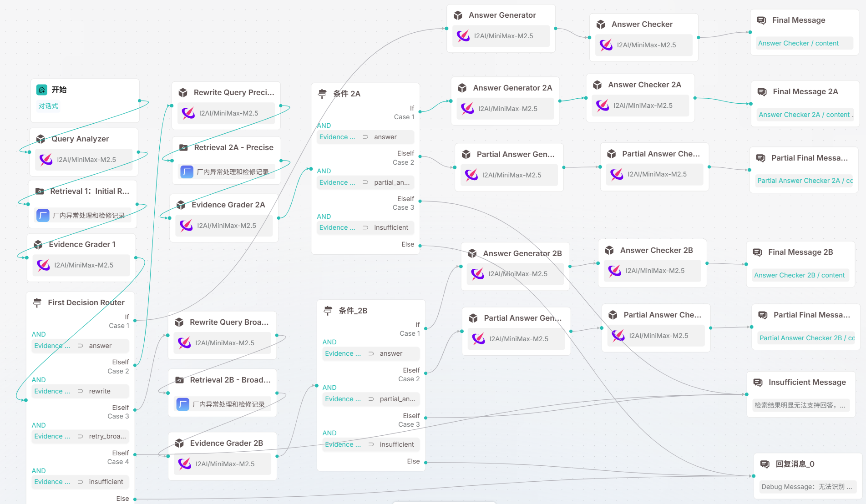Image resolution: width=866 pixels, height=504 pixels.
Task: Select the 条件 2A condition node icon
Action: click(322, 94)
